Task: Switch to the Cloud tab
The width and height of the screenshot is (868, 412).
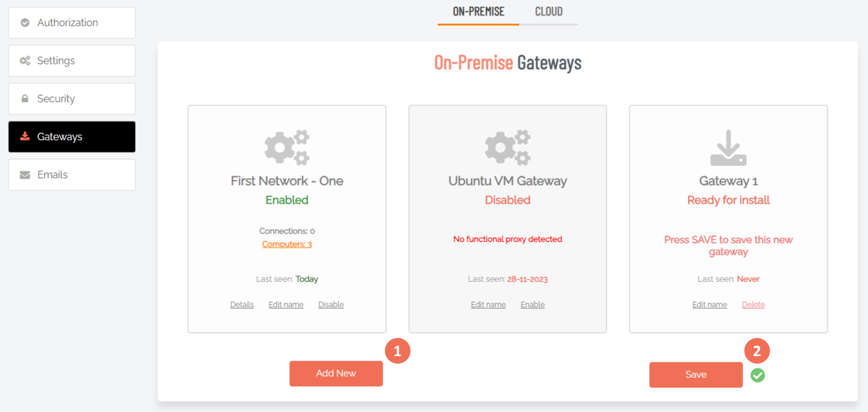Action: point(549,11)
